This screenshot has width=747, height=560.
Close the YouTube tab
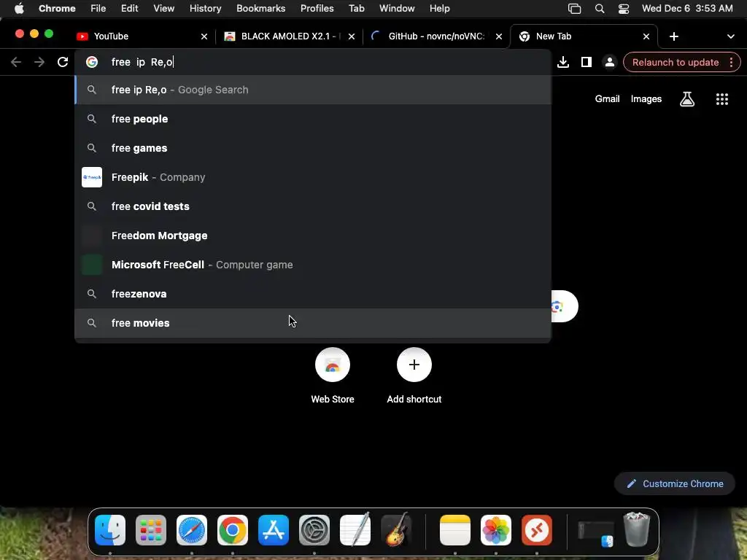coord(204,36)
